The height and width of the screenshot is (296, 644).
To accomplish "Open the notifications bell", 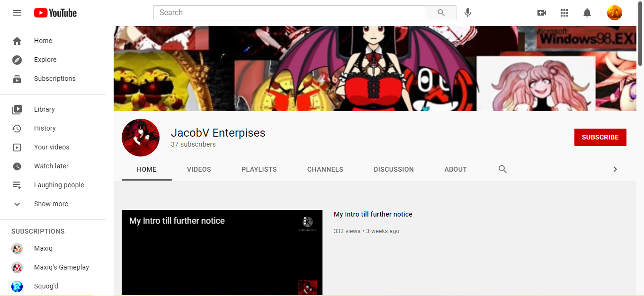I will coord(587,13).
